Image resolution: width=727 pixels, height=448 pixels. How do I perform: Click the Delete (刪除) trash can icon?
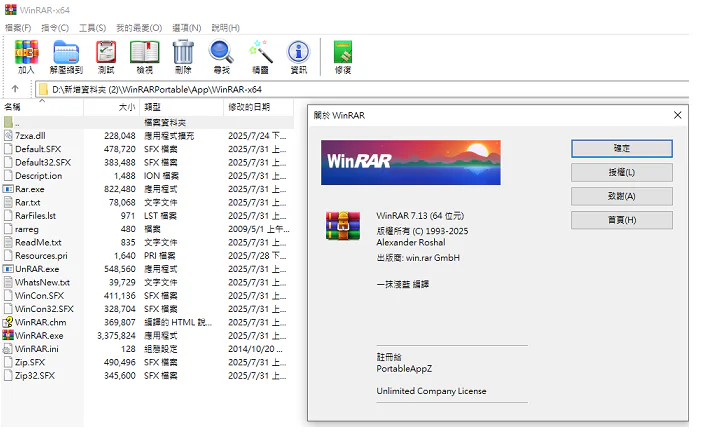pos(183,52)
